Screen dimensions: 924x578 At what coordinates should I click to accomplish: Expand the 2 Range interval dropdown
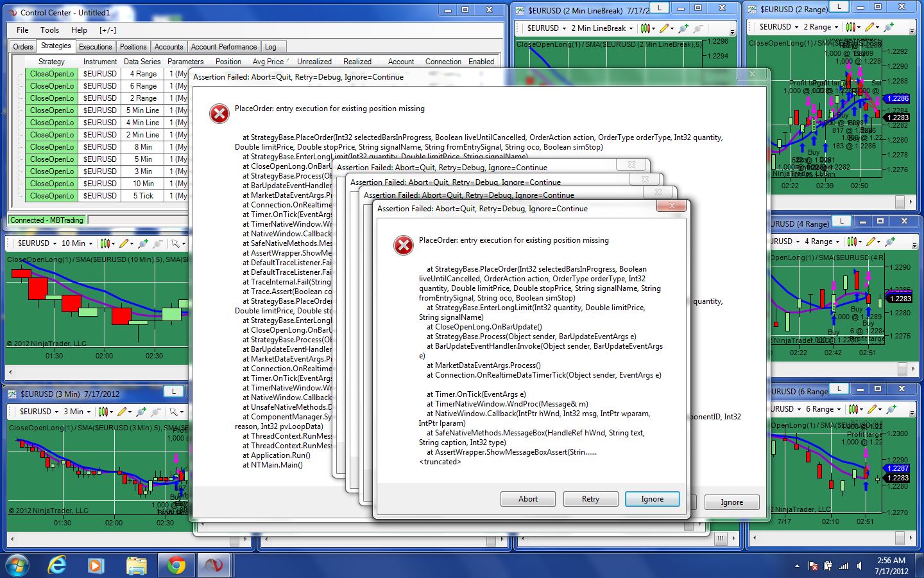pos(821,27)
